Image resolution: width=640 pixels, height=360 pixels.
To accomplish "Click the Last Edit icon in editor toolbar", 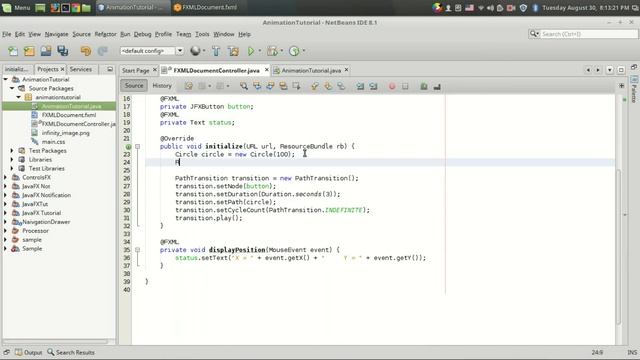I will [x=189, y=86].
